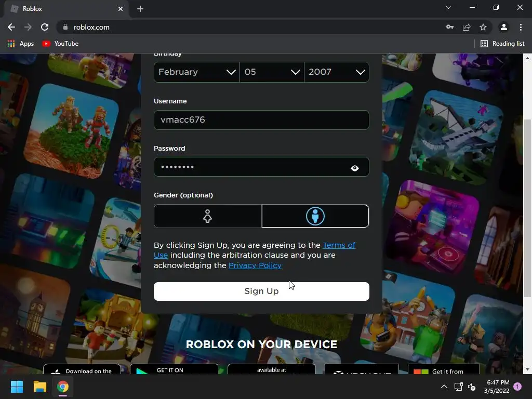The height and width of the screenshot is (399, 532).
Task: Open Apps grid in bookmarks bar
Action: point(20,44)
